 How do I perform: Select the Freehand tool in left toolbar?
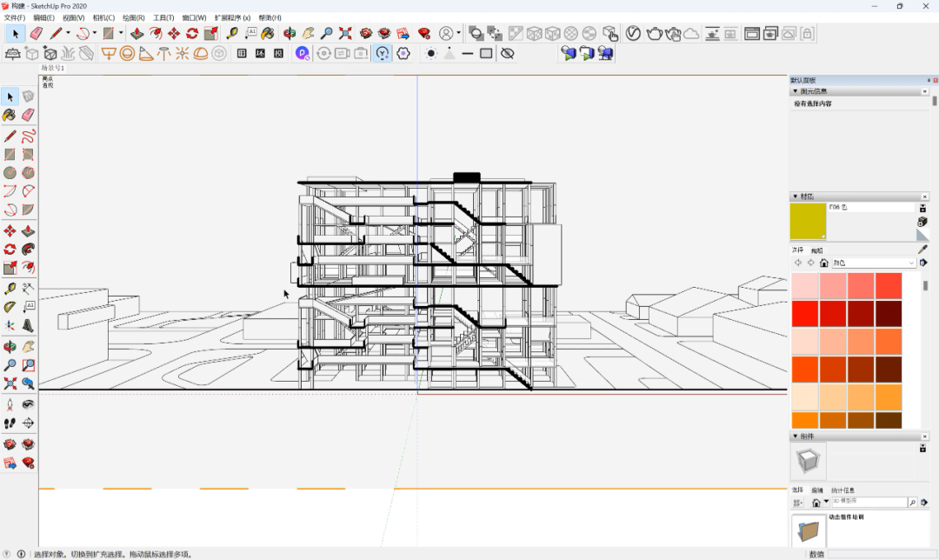(x=28, y=136)
